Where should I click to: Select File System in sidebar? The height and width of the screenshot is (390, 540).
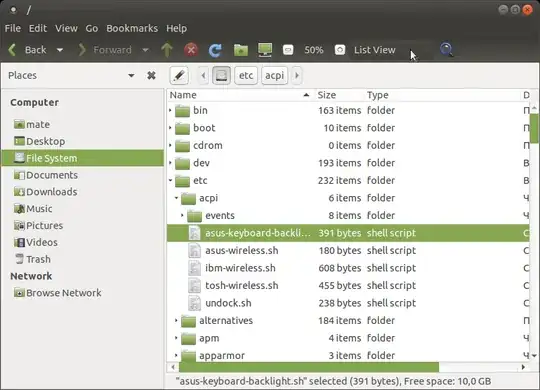pos(83,158)
